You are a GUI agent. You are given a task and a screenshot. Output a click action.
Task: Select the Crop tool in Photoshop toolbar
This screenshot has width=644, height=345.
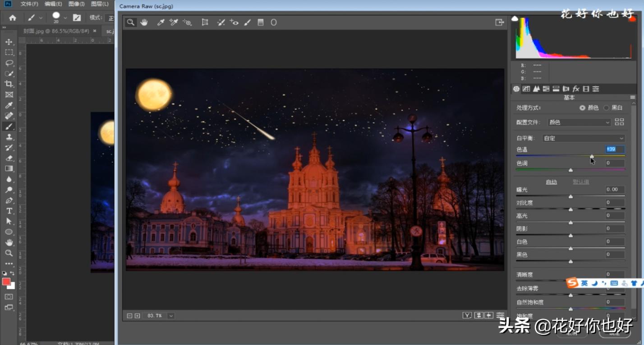click(9, 84)
